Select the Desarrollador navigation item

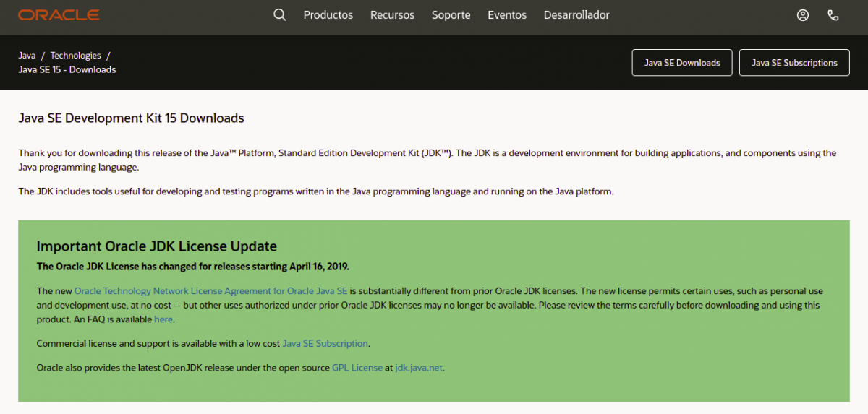tap(576, 15)
